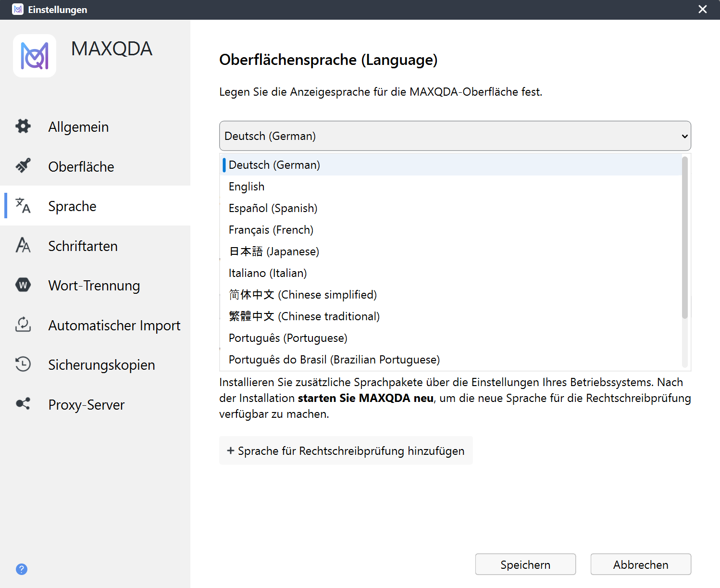
Task: Select 日本語 (Japanese) language option
Action: 451,251
